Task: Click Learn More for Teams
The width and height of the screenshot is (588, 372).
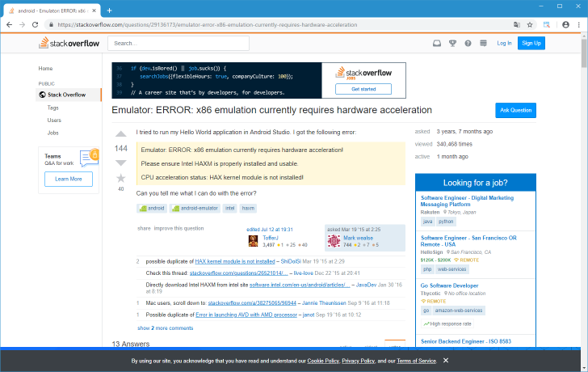Action: 69,179
